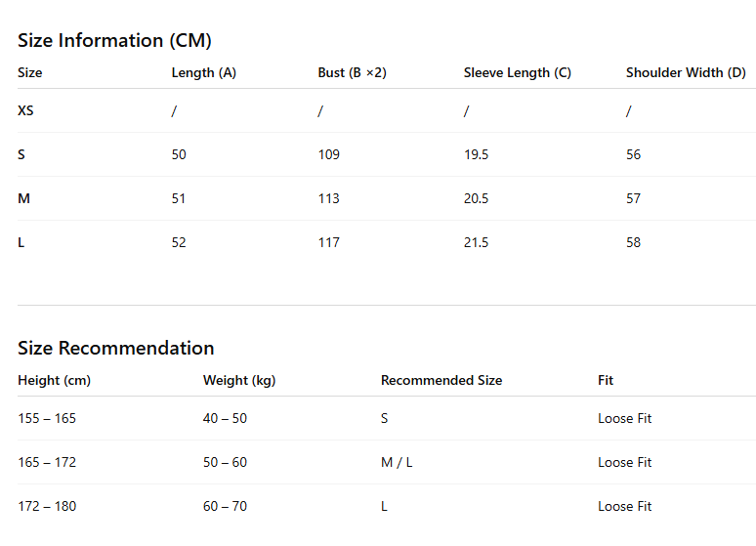Click the 155 – 165 height range
Viewport: 756px width, 546px height.
click(47, 419)
